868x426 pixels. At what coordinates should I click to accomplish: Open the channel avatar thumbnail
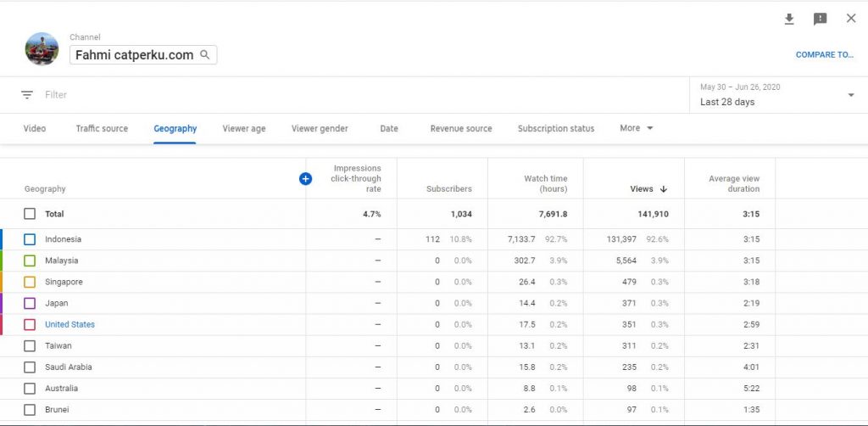click(42, 48)
